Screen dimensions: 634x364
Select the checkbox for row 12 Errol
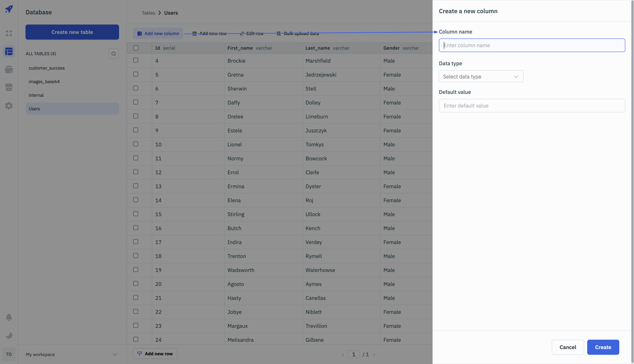click(135, 172)
